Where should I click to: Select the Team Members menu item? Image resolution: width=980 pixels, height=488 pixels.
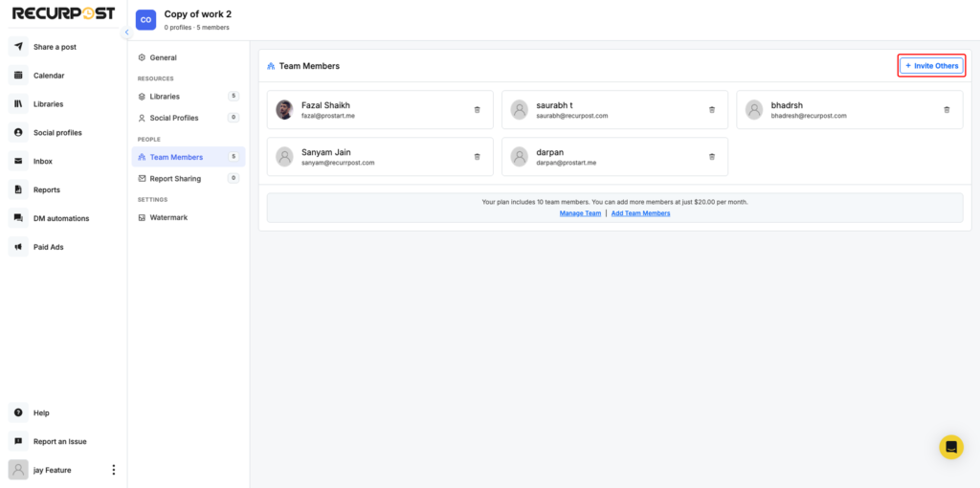pos(189,157)
